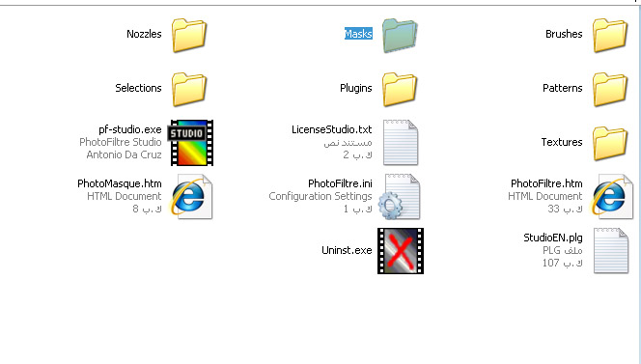Click HTML Document label under PhotoFiltre.htm

pyautogui.click(x=544, y=196)
